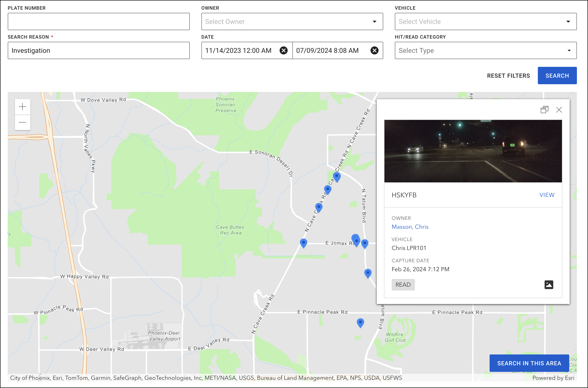Clear the end date value
The image size is (588, 388).
[374, 50]
